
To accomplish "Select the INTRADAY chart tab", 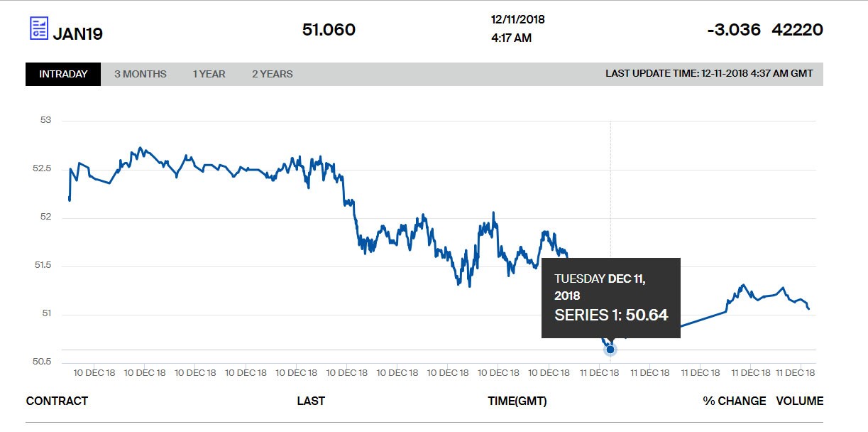I will pyautogui.click(x=63, y=74).
